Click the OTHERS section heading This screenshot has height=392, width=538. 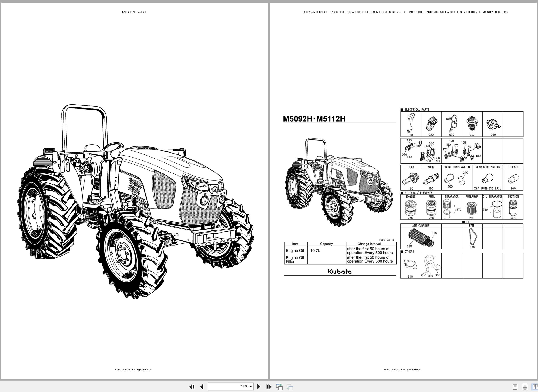(x=409, y=251)
